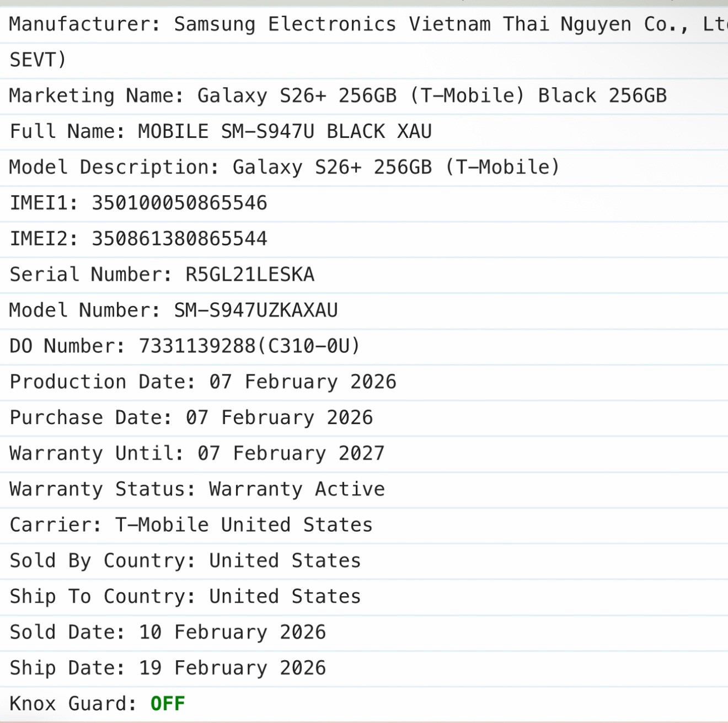Click the Warranty Status Warranty Active row
The width and height of the screenshot is (728, 723).
coord(364,490)
